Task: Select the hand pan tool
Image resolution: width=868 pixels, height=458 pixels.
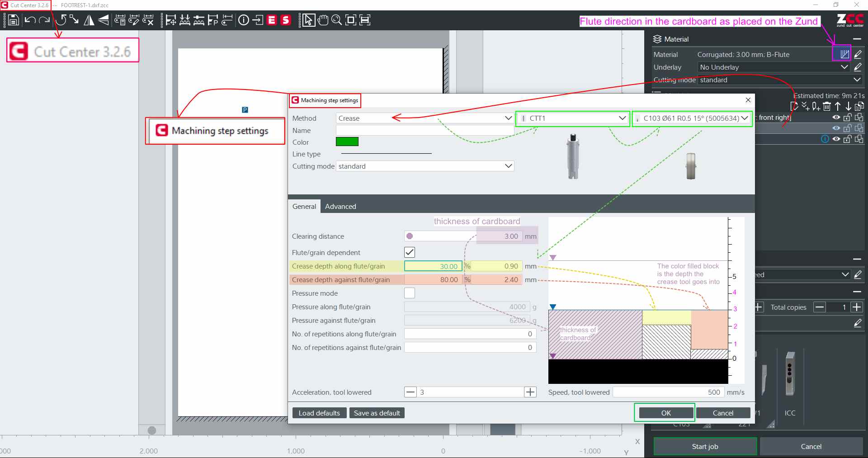Action: coord(323,20)
